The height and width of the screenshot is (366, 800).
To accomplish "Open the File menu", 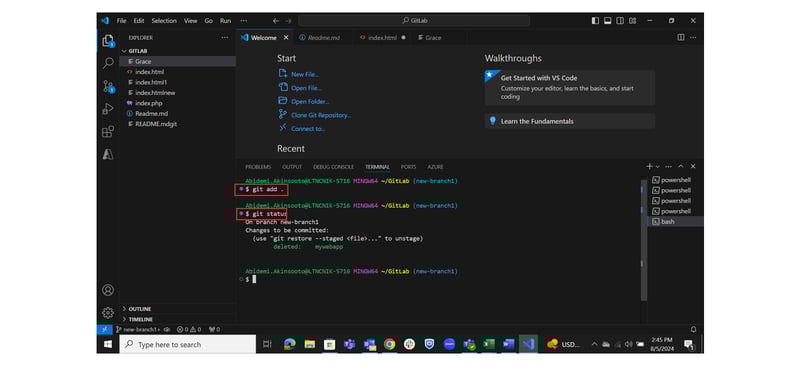I will 121,21.
